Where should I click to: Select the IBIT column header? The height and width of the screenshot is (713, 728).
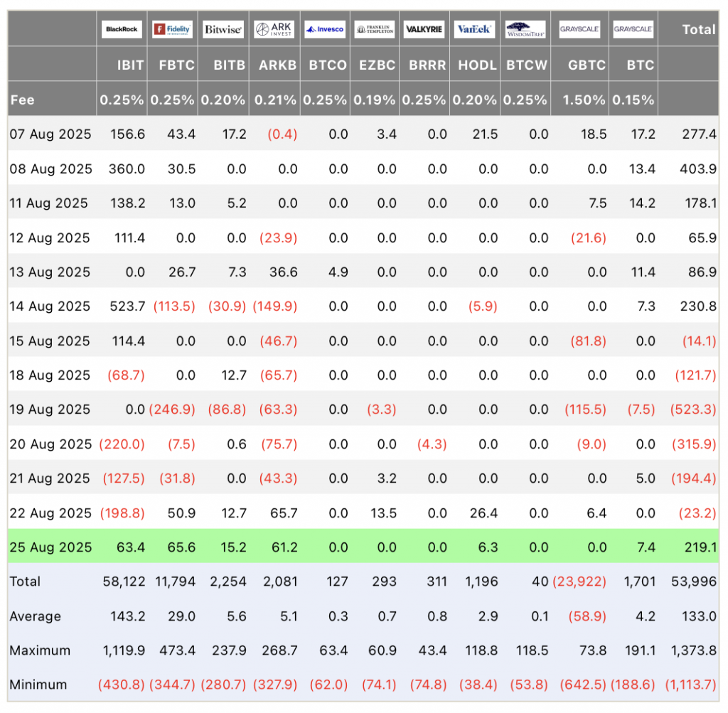(131, 65)
